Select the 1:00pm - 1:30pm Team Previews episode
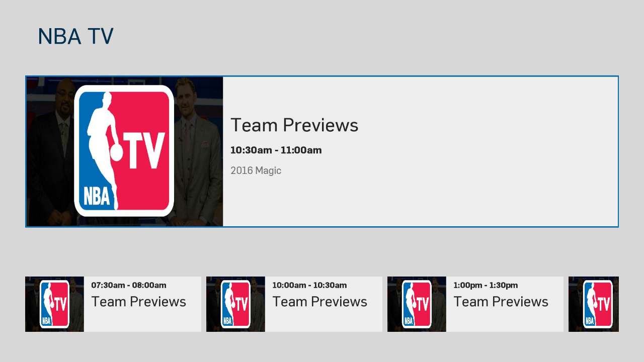The width and height of the screenshot is (644, 362). point(475,304)
